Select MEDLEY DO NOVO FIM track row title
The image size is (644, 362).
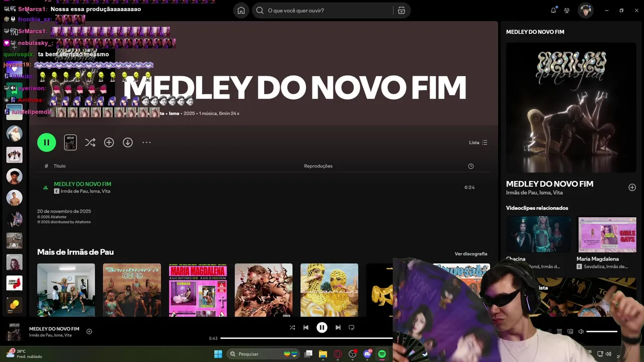tap(83, 184)
